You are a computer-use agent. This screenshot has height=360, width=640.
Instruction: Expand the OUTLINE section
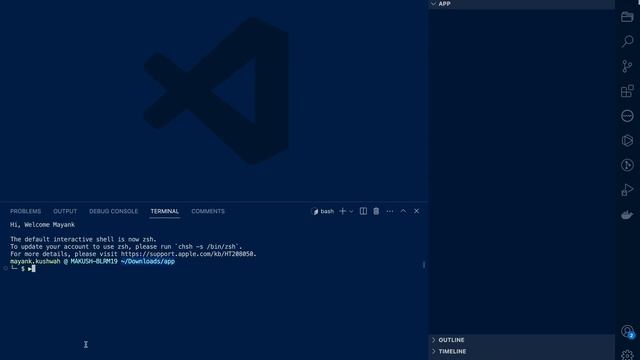[x=522, y=340]
